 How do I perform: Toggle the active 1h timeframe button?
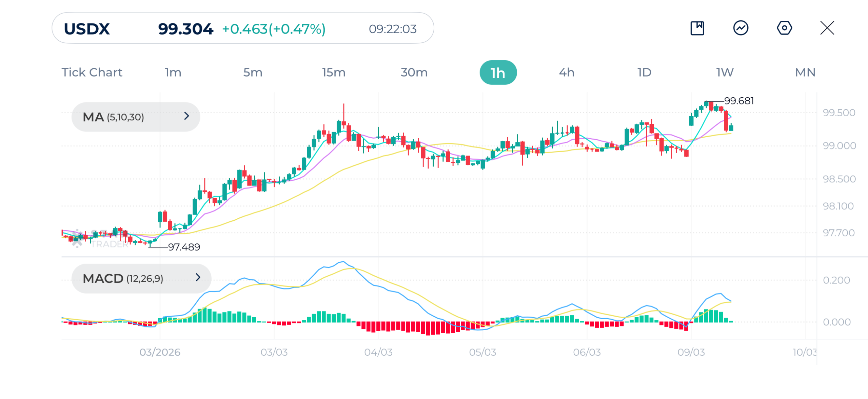click(498, 72)
